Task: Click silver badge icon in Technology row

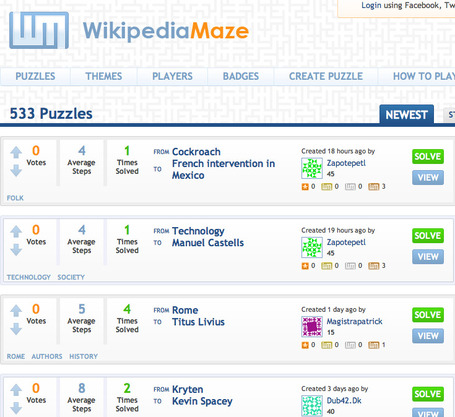Action: (x=350, y=266)
